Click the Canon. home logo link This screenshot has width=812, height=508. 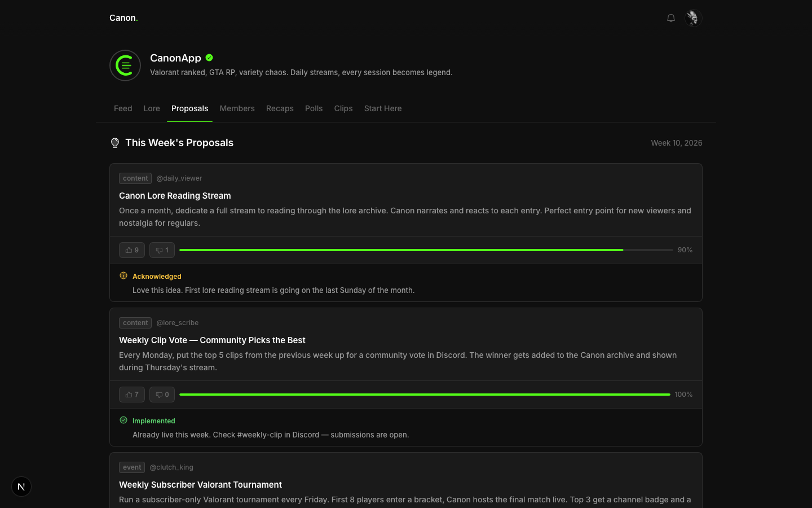click(x=123, y=18)
